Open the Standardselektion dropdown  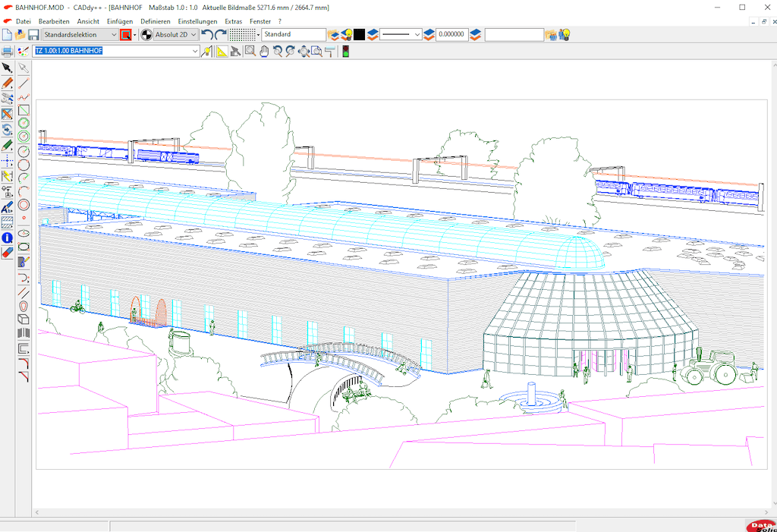point(114,35)
